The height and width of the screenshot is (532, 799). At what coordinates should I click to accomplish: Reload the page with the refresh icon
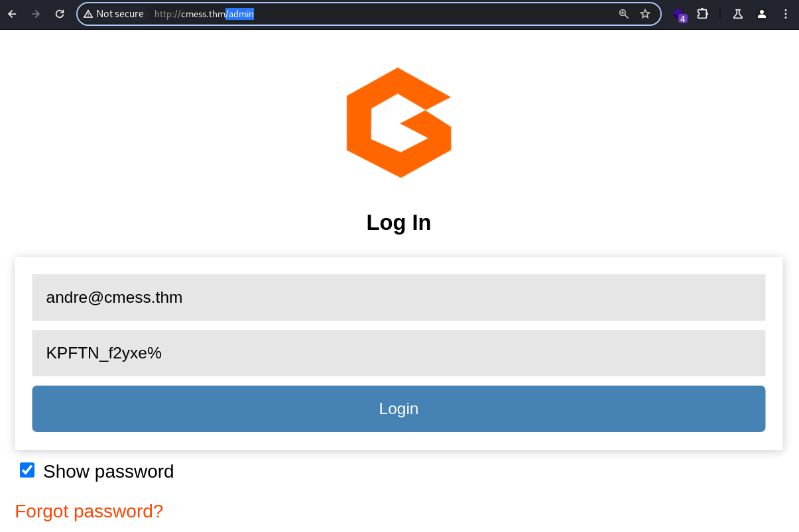(60, 14)
